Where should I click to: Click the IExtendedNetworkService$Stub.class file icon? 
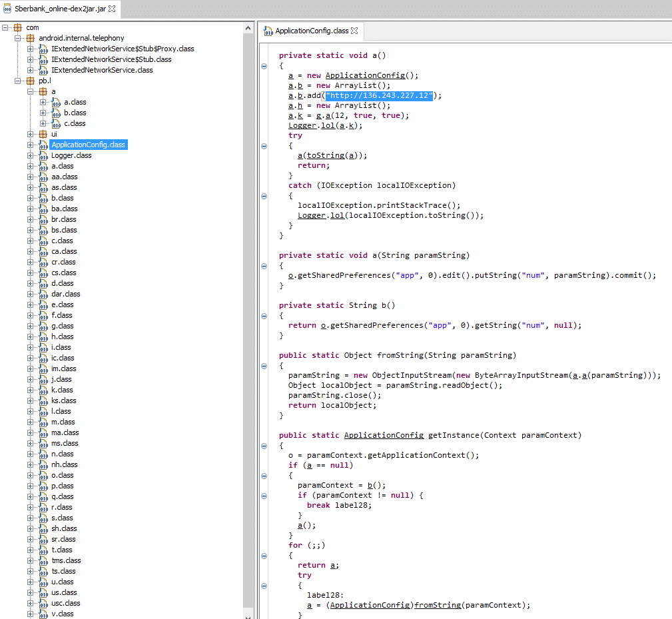(x=43, y=59)
